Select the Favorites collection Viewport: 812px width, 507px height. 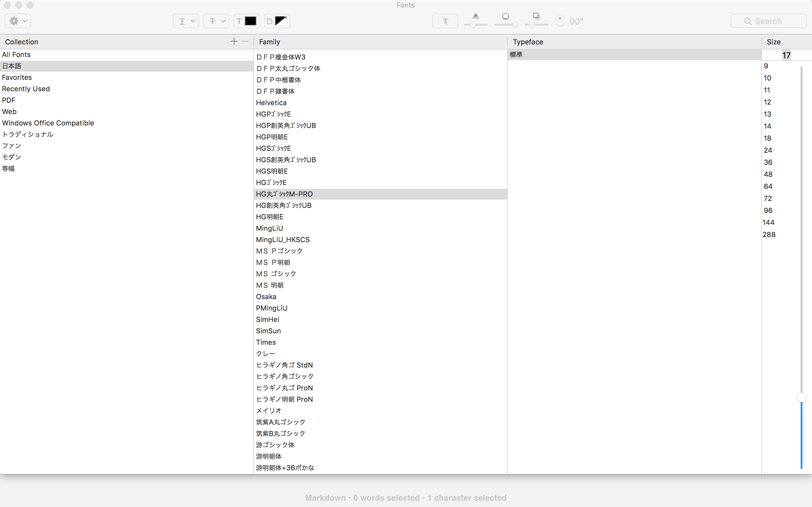17,77
